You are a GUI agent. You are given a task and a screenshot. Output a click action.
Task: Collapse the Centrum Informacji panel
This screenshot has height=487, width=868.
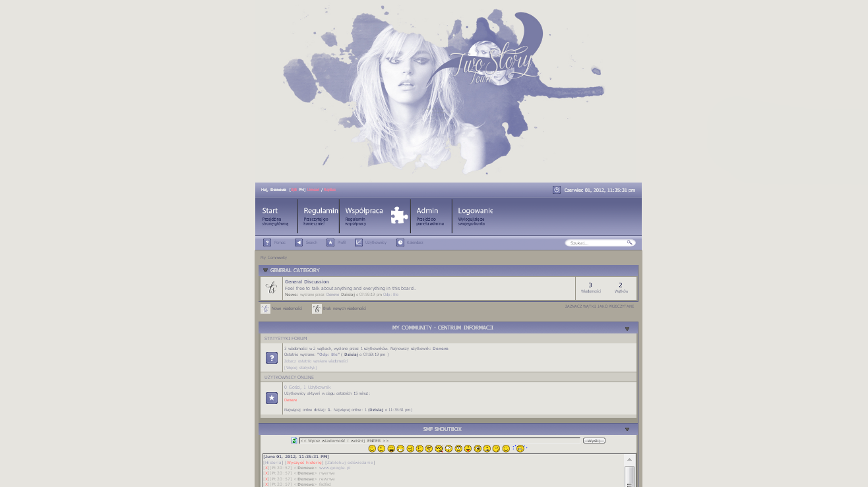coord(627,328)
